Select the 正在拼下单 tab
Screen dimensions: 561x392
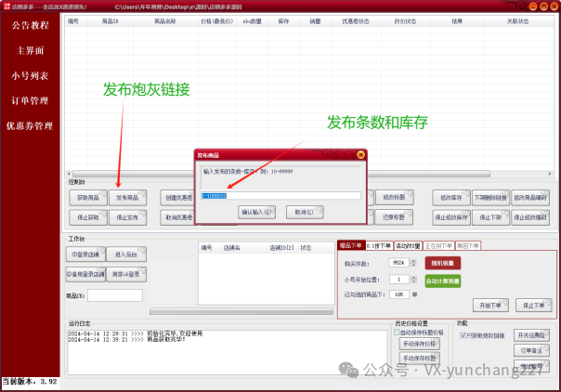(x=438, y=246)
